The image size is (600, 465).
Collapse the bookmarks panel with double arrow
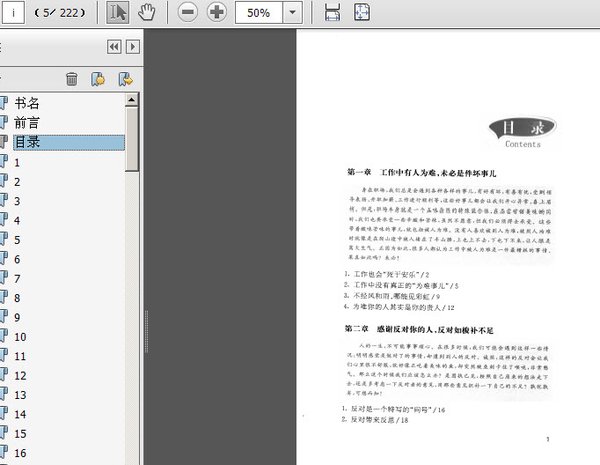[114, 47]
